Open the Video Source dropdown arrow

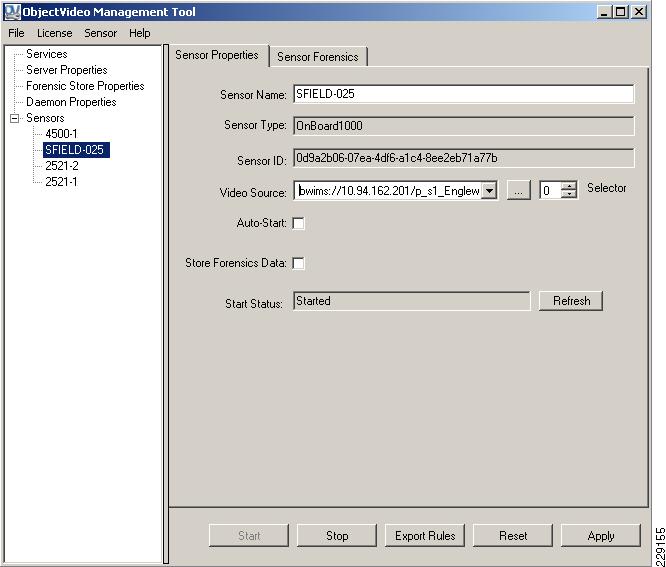[x=490, y=191]
